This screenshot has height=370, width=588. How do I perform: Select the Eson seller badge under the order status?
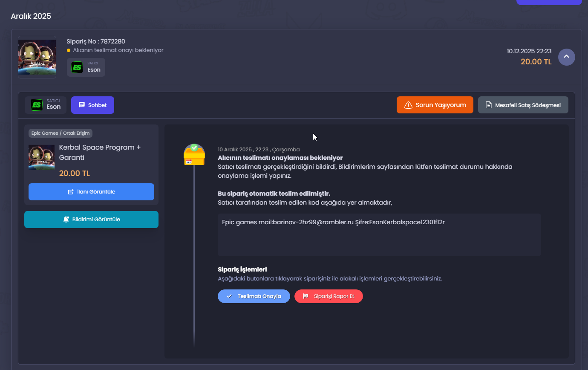[x=86, y=67]
